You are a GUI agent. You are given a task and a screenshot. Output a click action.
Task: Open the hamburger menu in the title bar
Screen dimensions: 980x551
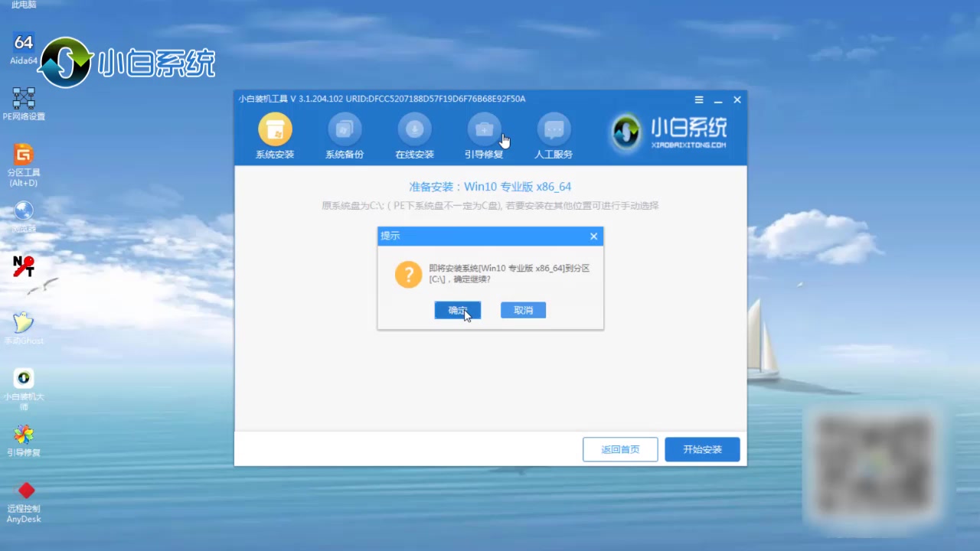click(x=699, y=99)
